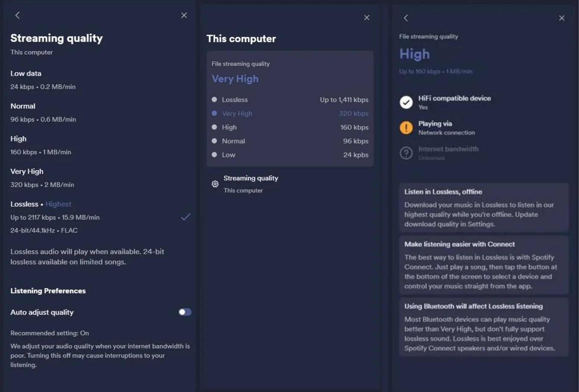Click streaming quality gear settings icon

point(214,184)
